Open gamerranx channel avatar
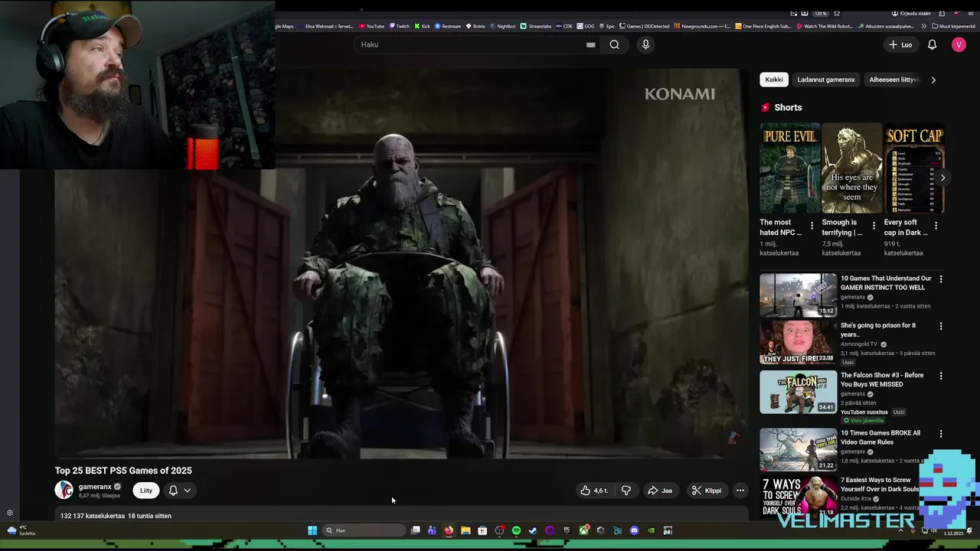This screenshot has width=980, height=551. pos(64,490)
